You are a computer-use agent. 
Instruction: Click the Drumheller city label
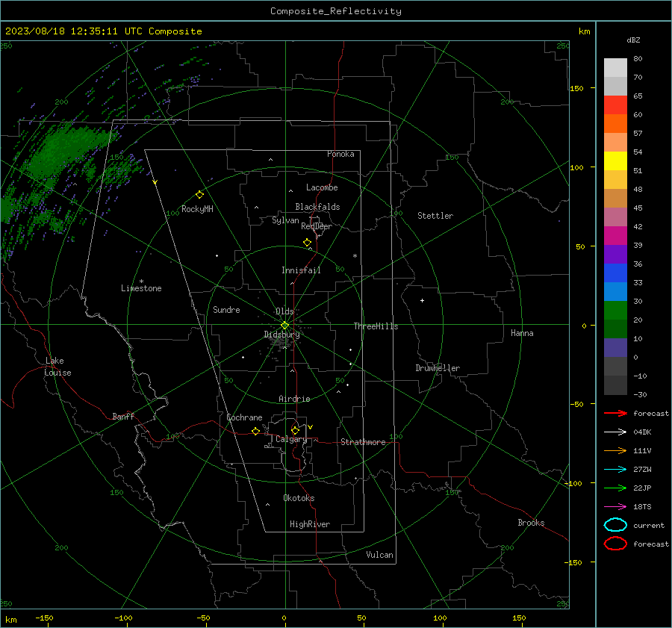pyautogui.click(x=438, y=368)
